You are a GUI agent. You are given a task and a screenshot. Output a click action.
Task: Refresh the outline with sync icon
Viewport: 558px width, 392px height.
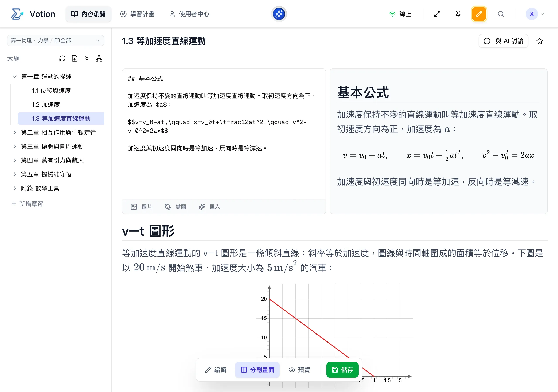62,58
